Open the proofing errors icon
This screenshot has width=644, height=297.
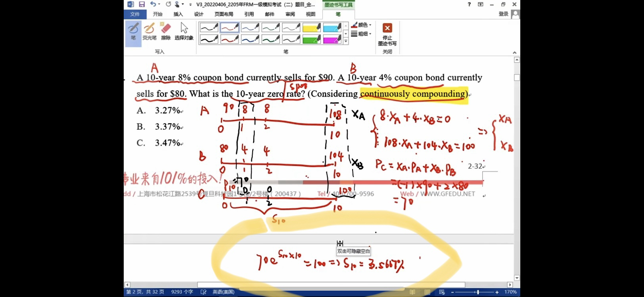203,292
